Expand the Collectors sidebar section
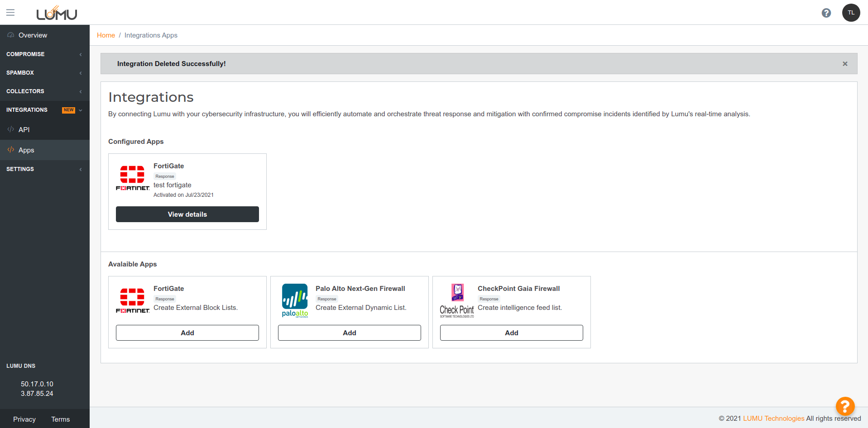868x428 pixels. coord(44,91)
